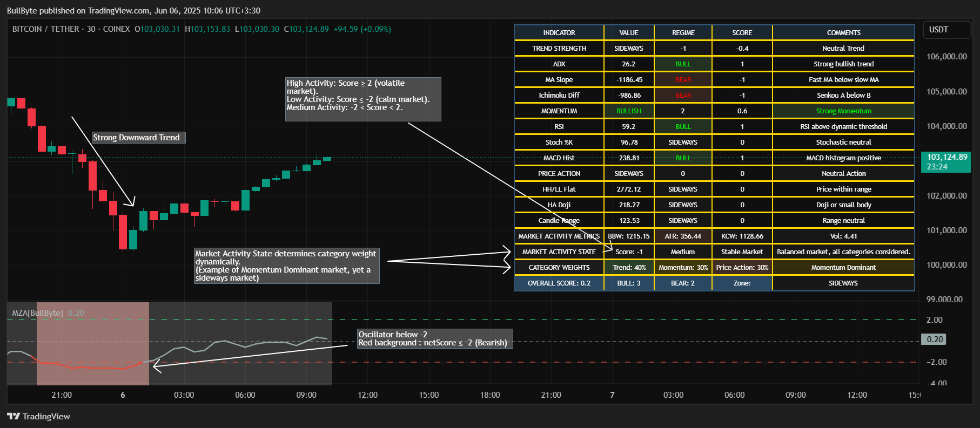980x428 pixels.
Task: Click the green Strong Momentum comment
Action: (843, 111)
